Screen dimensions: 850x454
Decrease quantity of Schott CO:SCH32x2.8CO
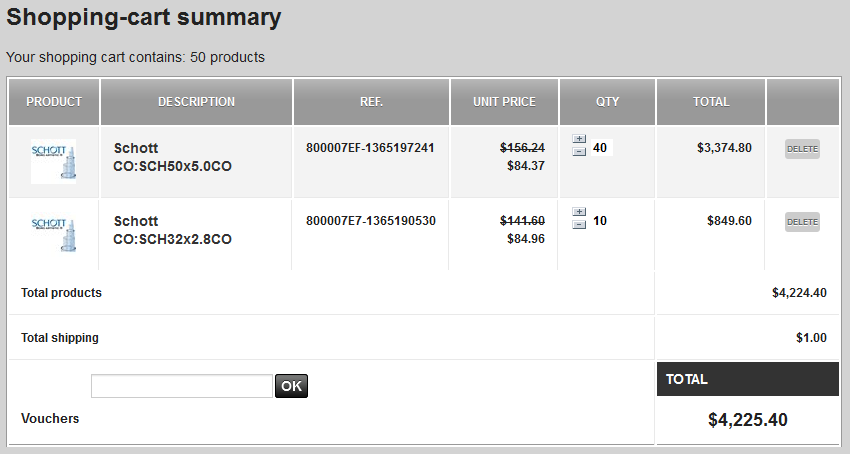[x=579, y=225]
